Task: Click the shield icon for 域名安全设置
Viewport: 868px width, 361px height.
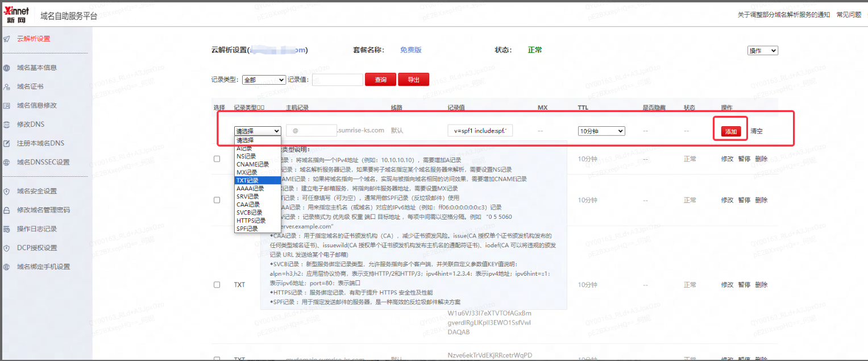Action: pyautogui.click(x=7, y=191)
